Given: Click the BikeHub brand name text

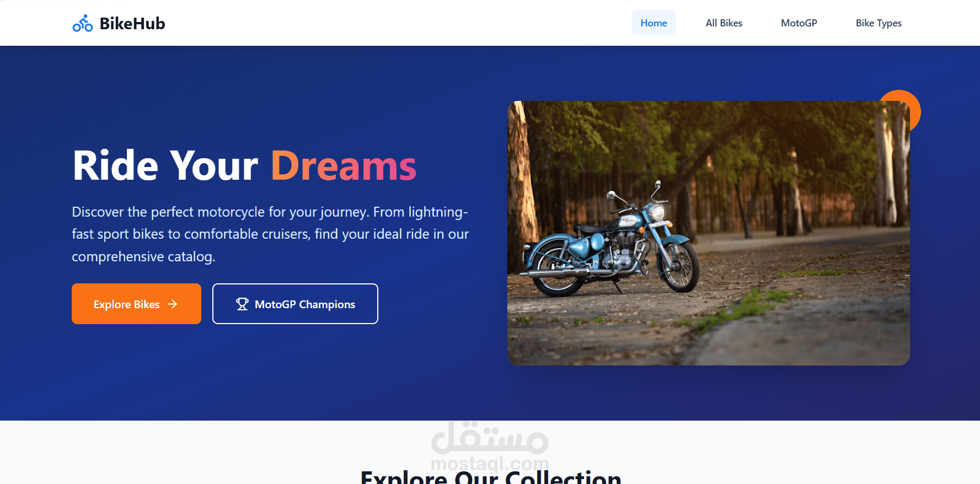Looking at the screenshot, I should [x=132, y=23].
